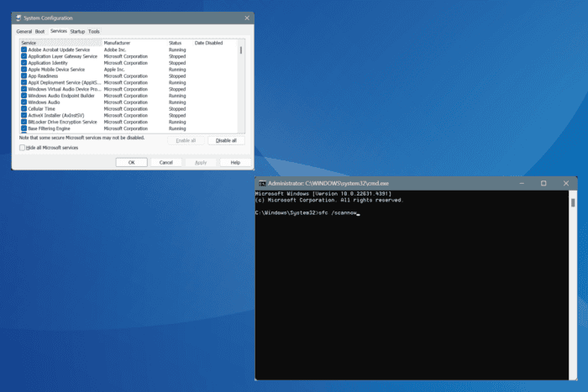Toggle the Application Identity service checkbox

tap(24, 63)
